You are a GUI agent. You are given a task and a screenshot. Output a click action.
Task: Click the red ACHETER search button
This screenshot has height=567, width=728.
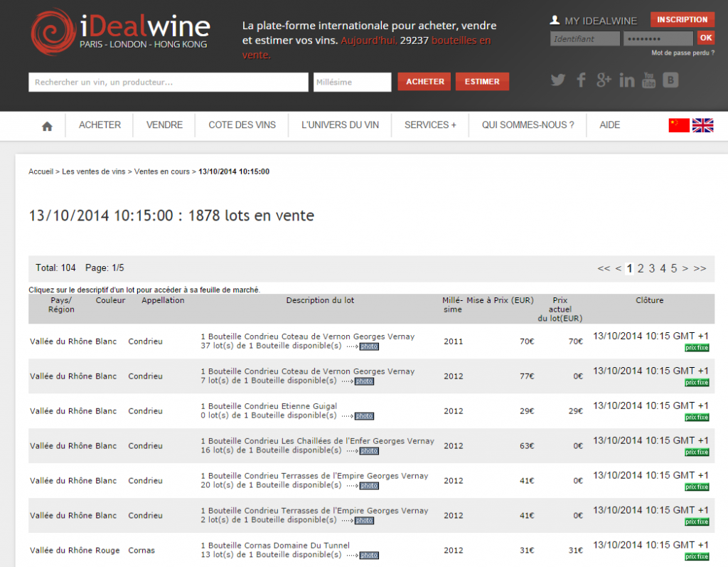pos(424,82)
